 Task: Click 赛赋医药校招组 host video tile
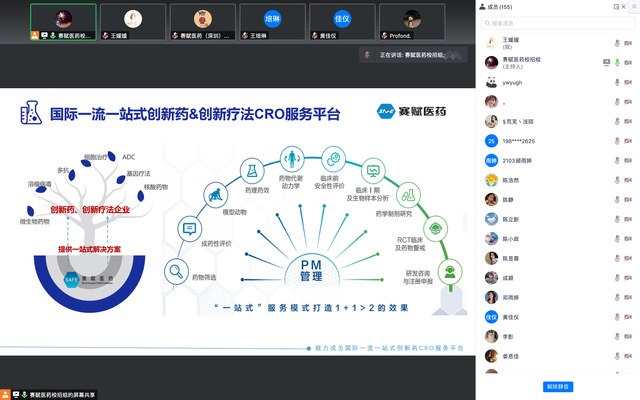coord(63,22)
